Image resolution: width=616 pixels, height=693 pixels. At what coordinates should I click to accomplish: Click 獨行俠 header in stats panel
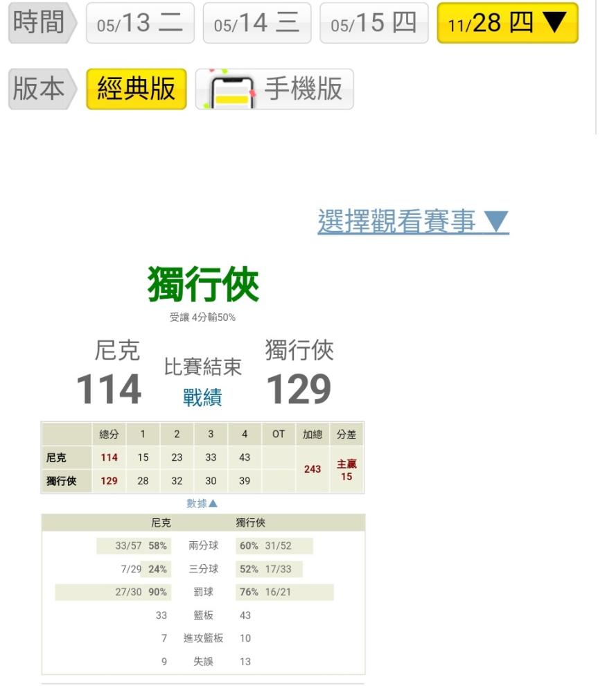tap(251, 523)
